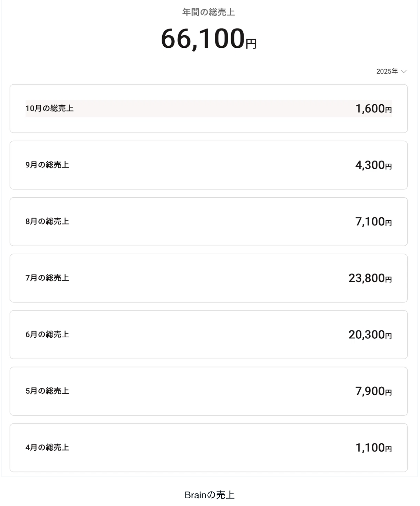Click the 4,300円 September amount
Image resolution: width=420 pixels, height=506 pixels.
pos(373,165)
